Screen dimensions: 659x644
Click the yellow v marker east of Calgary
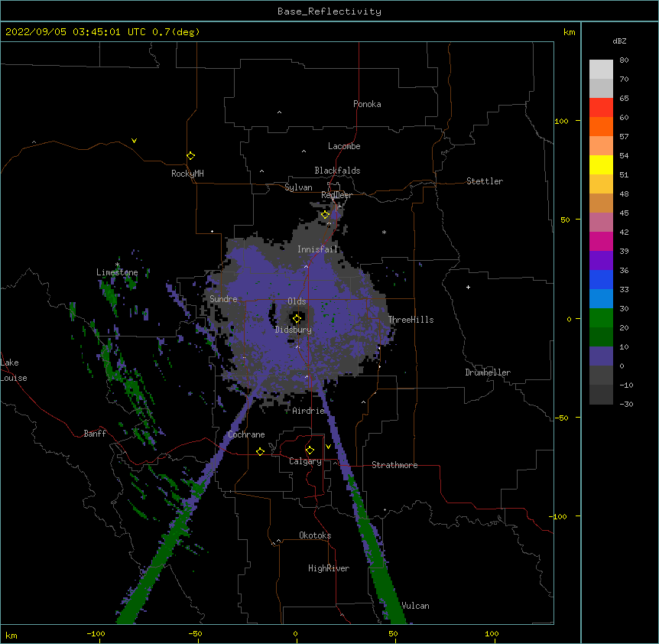click(x=328, y=447)
